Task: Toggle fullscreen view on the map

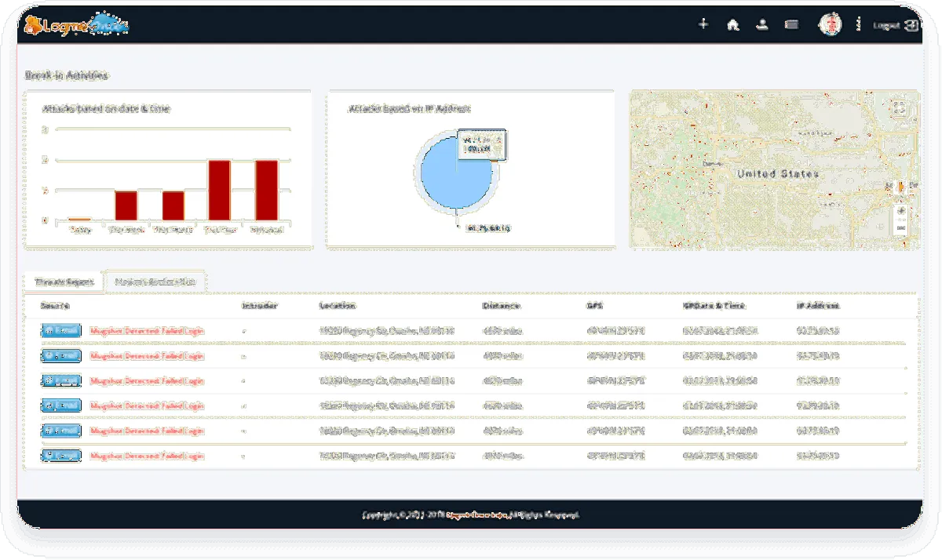Action: (900, 108)
